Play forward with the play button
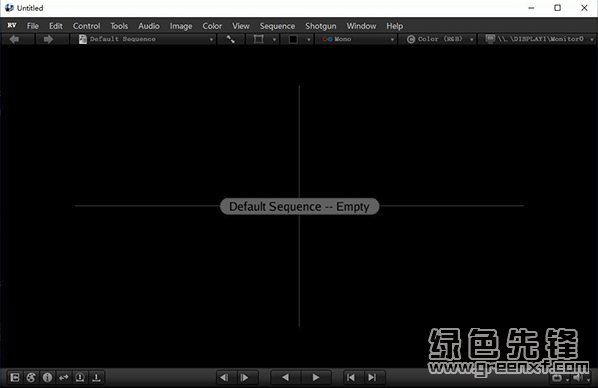The width and height of the screenshot is (598, 388). click(316, 377)
